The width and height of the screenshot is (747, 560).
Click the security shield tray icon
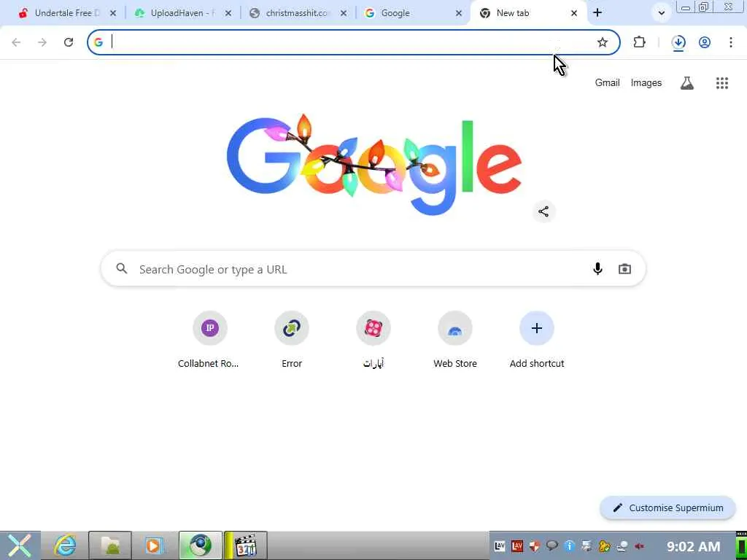click(x=535, y=546)
